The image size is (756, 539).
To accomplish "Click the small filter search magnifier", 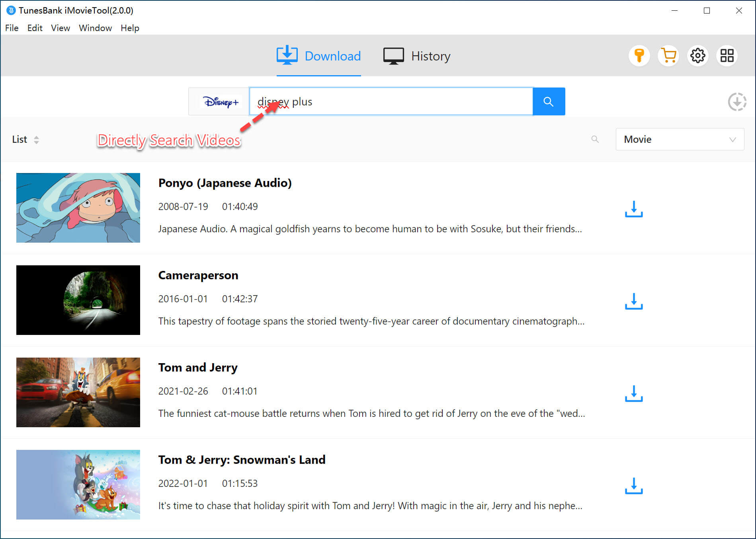I will click(x=595, y=139).
